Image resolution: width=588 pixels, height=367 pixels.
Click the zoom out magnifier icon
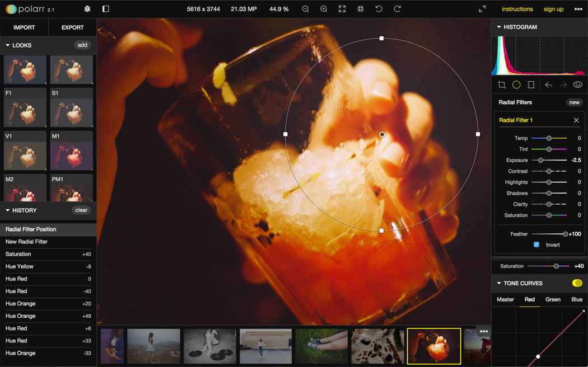305,9
